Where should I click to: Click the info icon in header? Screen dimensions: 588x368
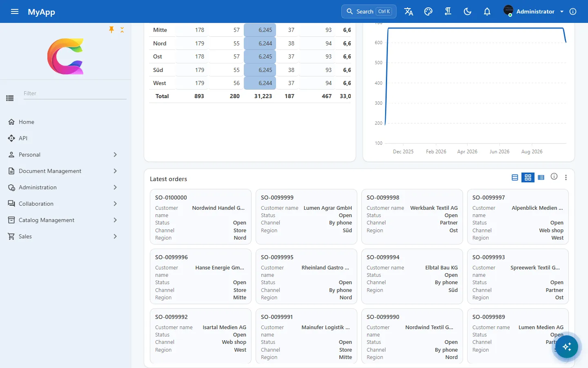coord(573,11)
